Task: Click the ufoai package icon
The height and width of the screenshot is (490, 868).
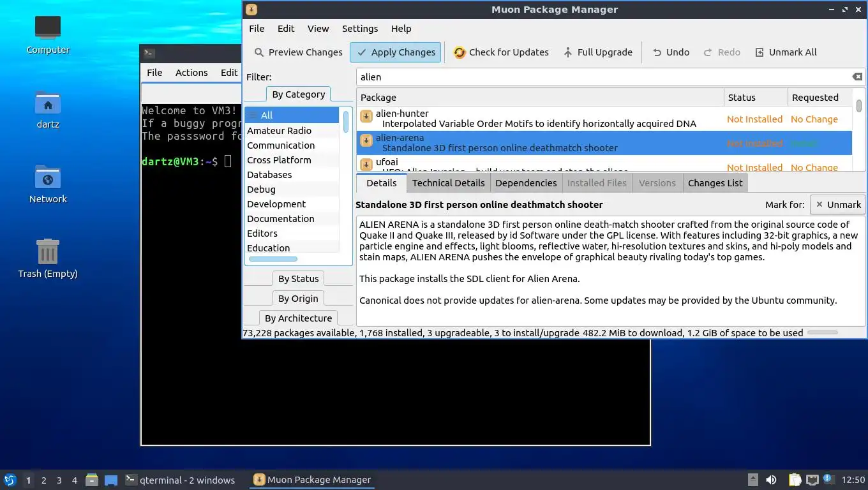Action: pos(366,165)
